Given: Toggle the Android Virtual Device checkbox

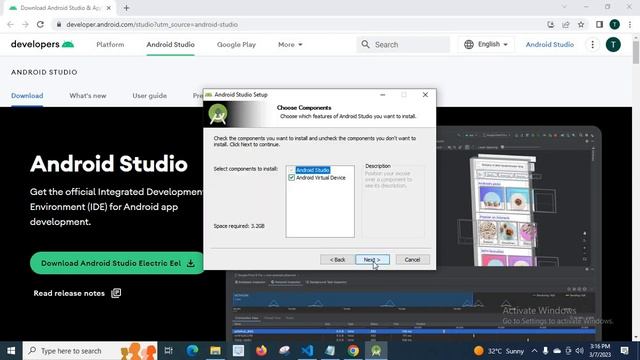Looking at the screenshot, I should [x=291, y=178].
